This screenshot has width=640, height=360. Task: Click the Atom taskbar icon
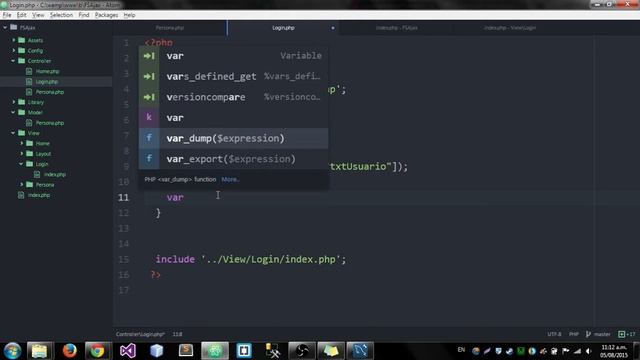pyautogui.click(x=215, y=351)
